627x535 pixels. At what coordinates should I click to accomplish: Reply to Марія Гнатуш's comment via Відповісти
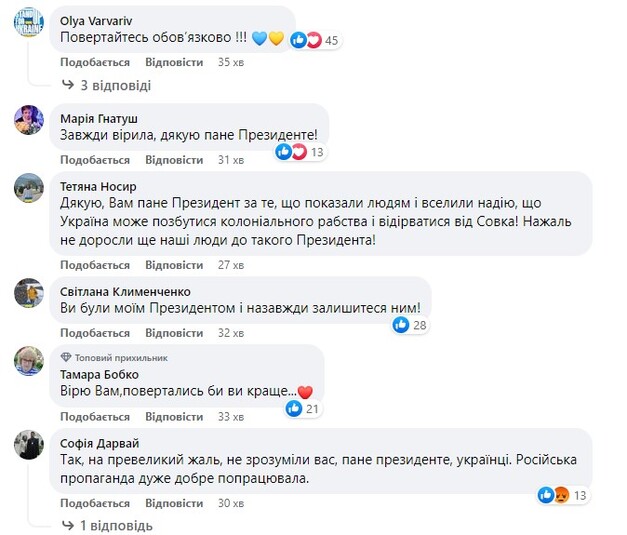point(174,160)
